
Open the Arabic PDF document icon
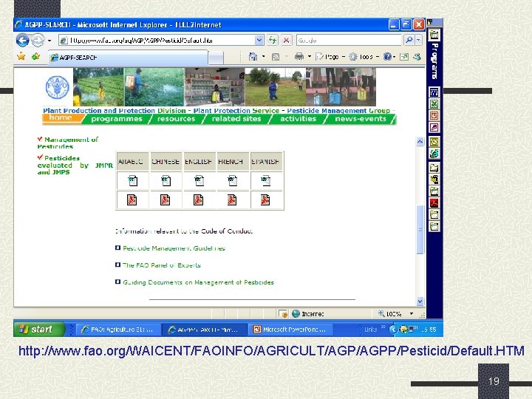[132, 199]
